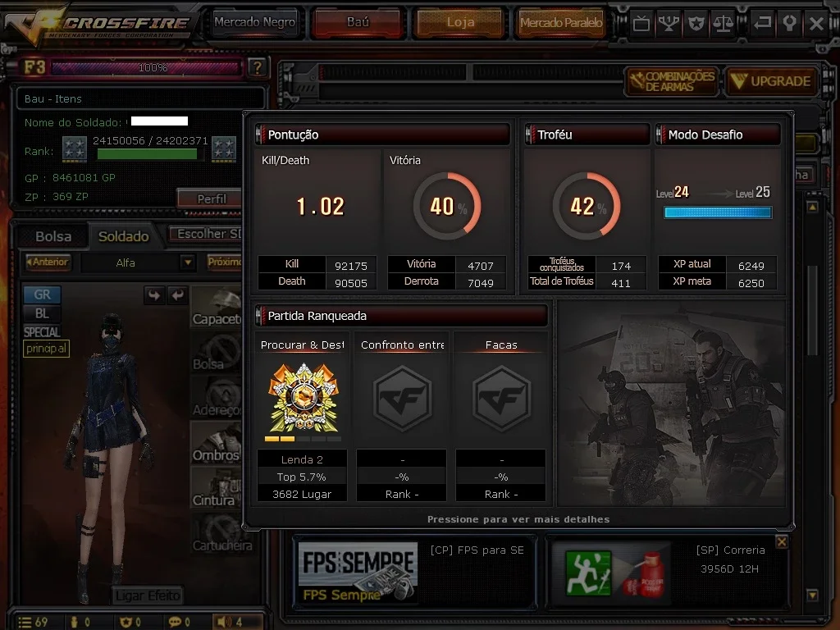Screen dimensions: 840x630
Task: Click the Vitória 40% ring gauge
Action: tap(447, 206)
